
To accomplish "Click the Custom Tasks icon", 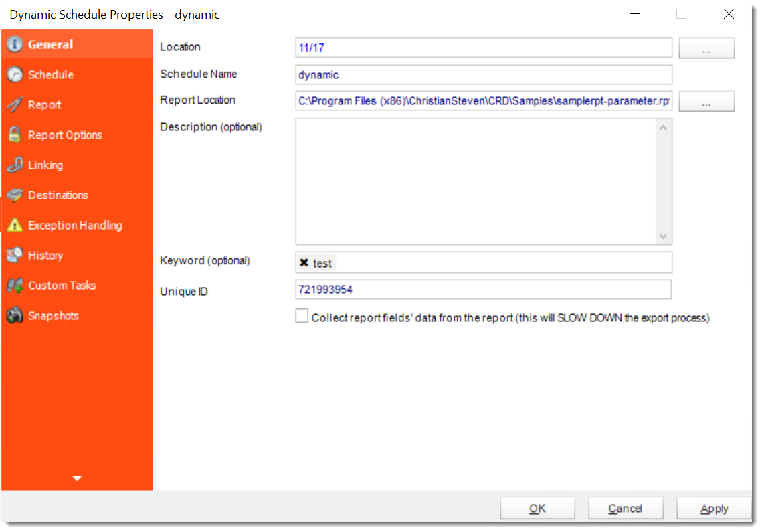I will pos(17,285).
